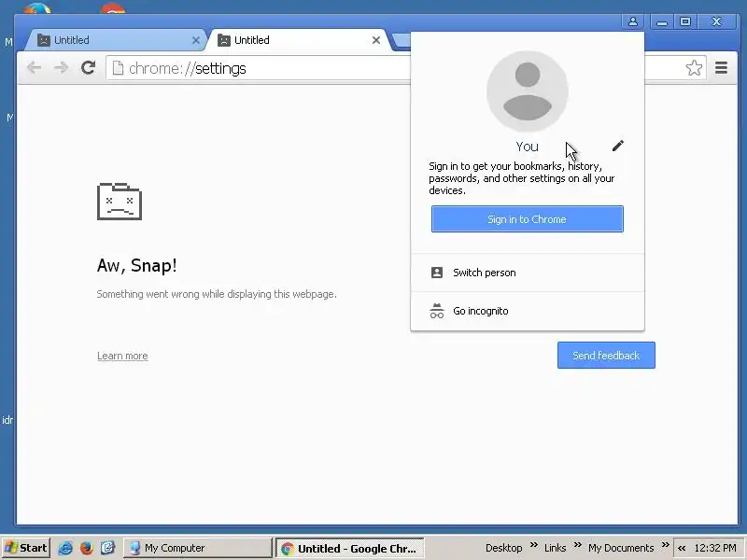Click the page icon in the address bar

coord(118,68)
